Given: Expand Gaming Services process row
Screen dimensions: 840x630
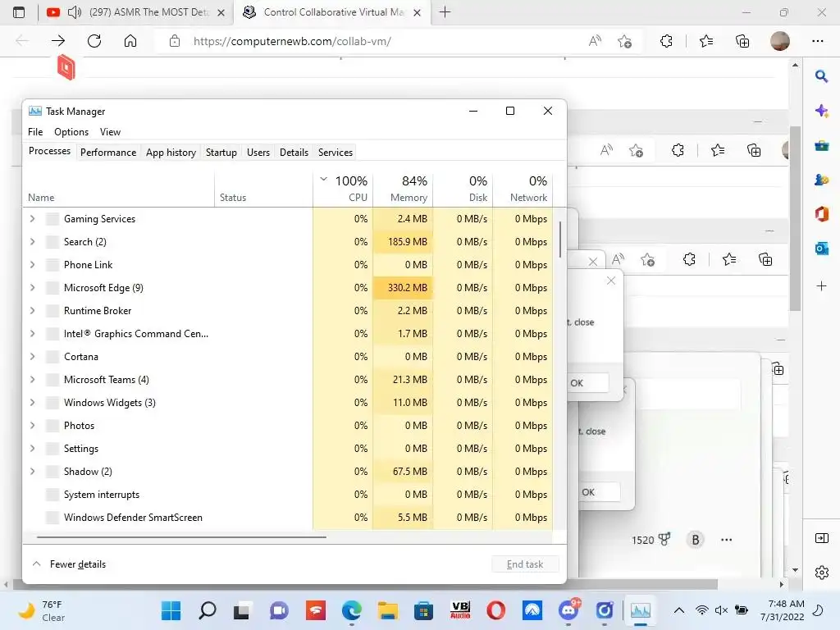Looking at the screenshot, I should (x=33, y=218).
